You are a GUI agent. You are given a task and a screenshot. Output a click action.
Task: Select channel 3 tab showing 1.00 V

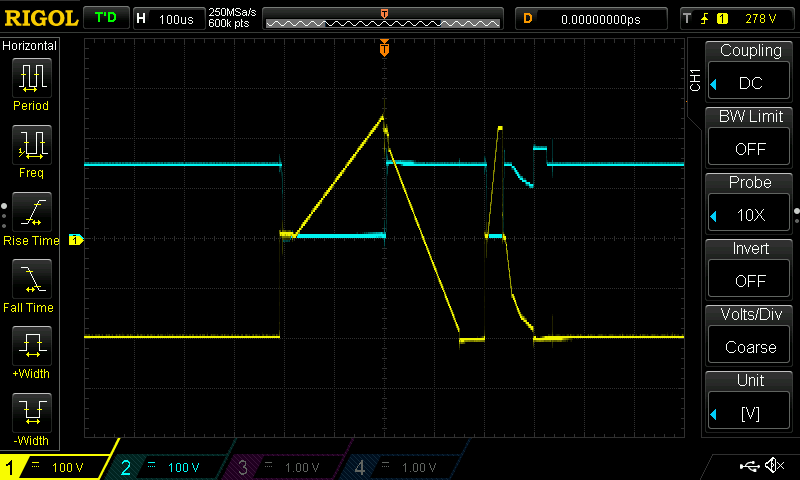click(x=286, y=467)
